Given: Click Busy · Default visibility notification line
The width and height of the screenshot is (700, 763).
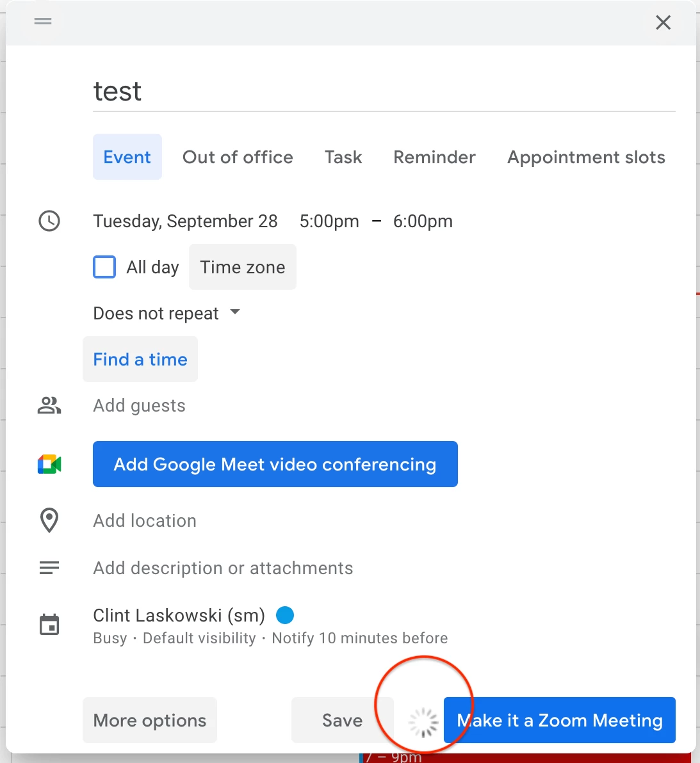Looking at the screenshot, I should pyautogui.click(x=270, y=638).
